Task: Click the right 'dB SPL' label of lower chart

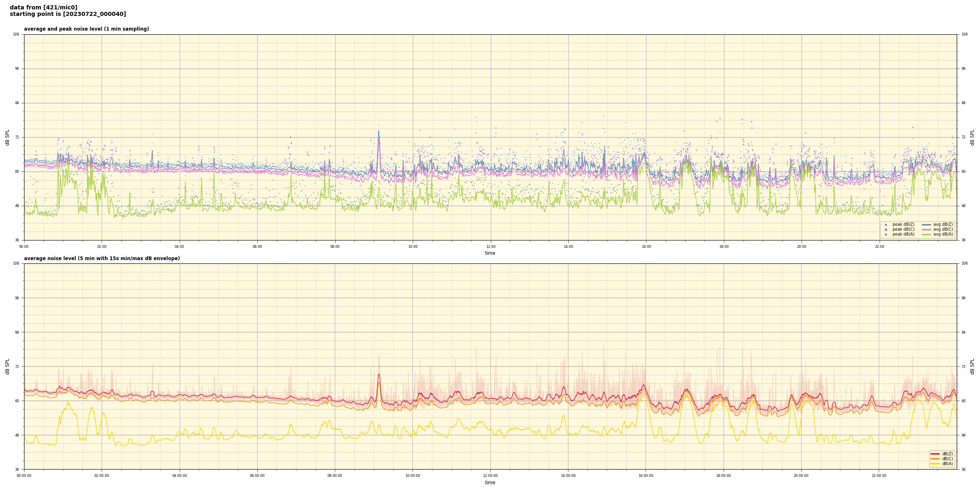Action: (972, 366)
